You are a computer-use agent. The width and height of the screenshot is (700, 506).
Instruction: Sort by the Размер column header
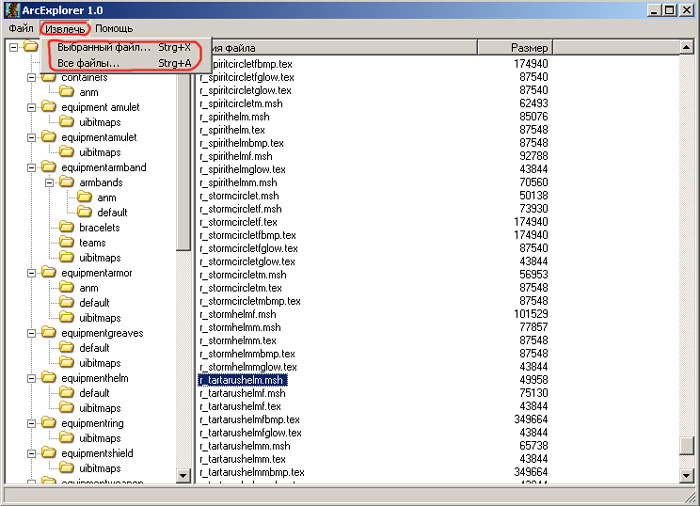point(515,47)
